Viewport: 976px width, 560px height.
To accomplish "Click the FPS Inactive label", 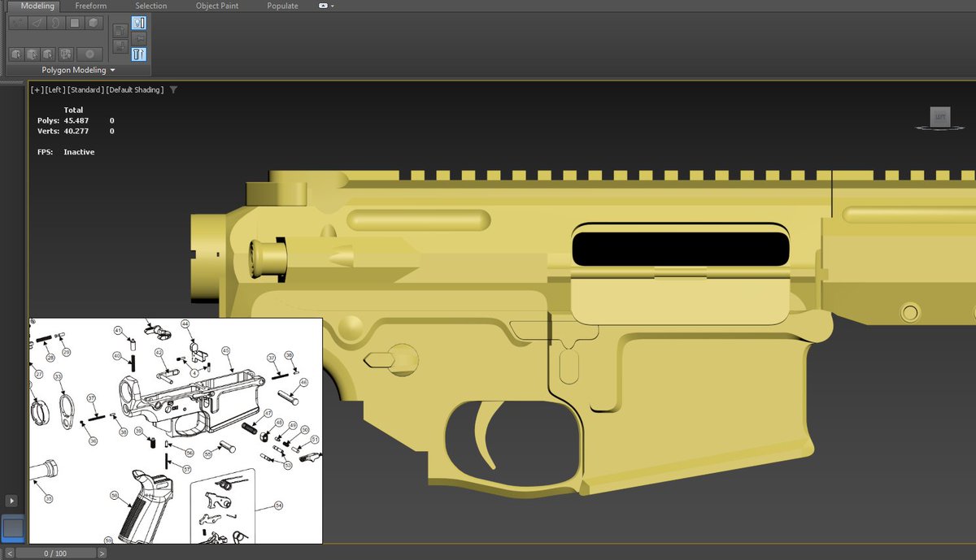I will (66, 152).
